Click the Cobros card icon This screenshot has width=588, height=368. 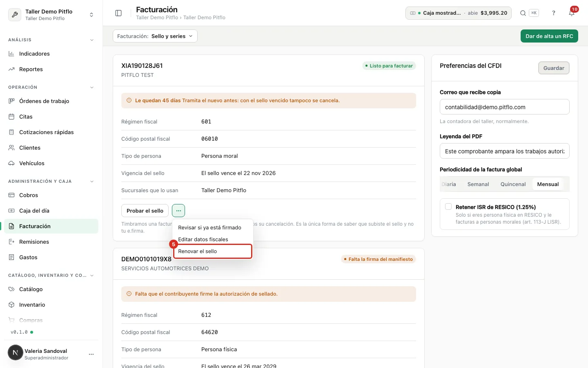11,195
